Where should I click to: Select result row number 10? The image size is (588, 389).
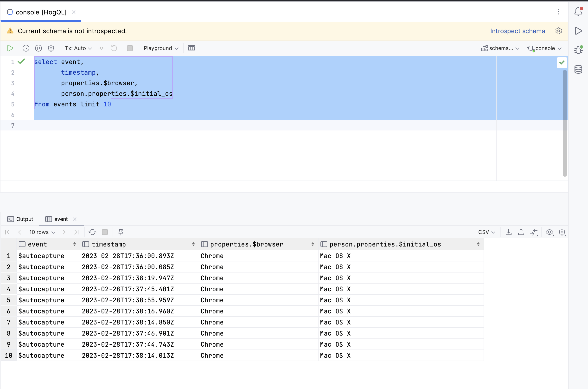pyautogui.click(x=9, y=356)
